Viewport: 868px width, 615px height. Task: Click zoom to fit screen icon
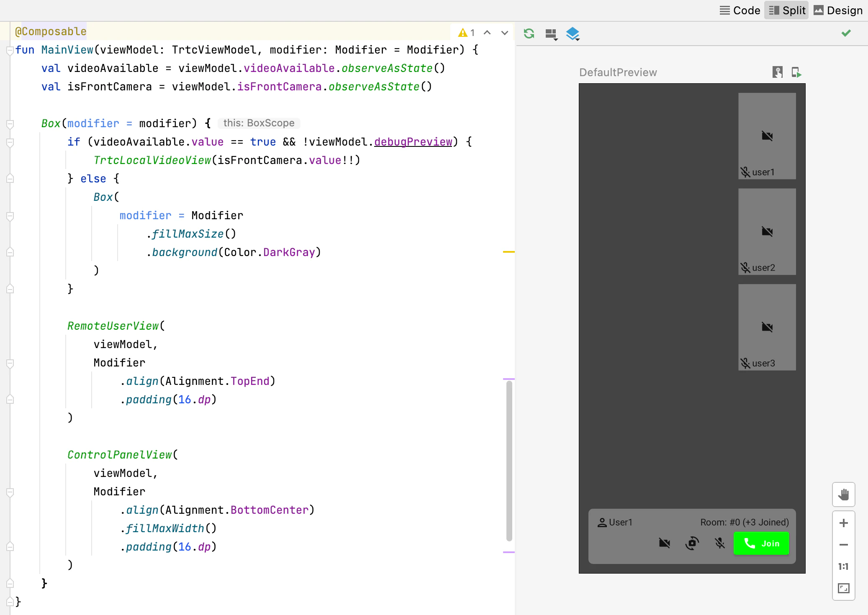pyautogui.click(x=843, y=588)
